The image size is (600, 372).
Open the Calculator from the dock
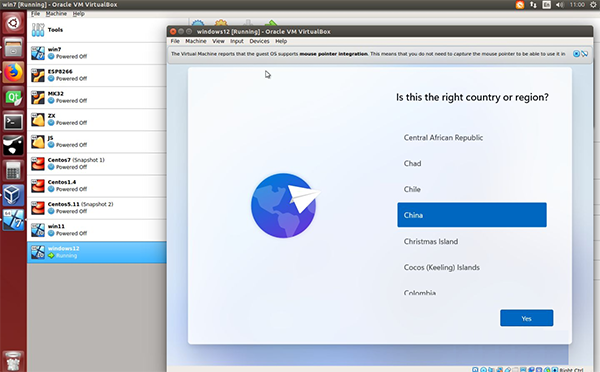click(x=13, y=171)
